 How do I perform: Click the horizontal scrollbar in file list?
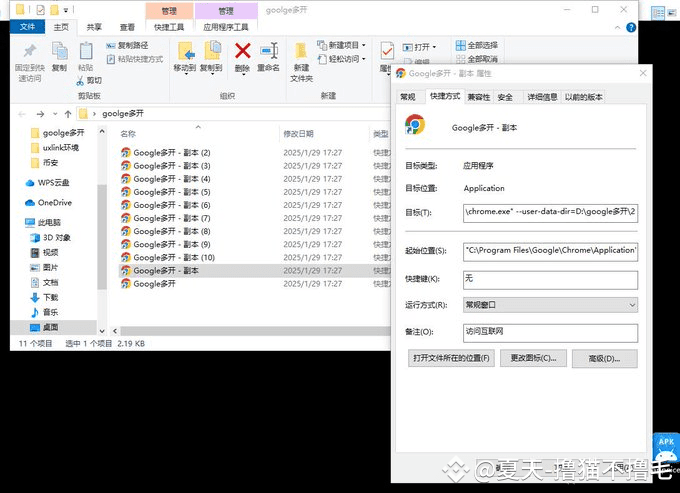pos(255,331)
